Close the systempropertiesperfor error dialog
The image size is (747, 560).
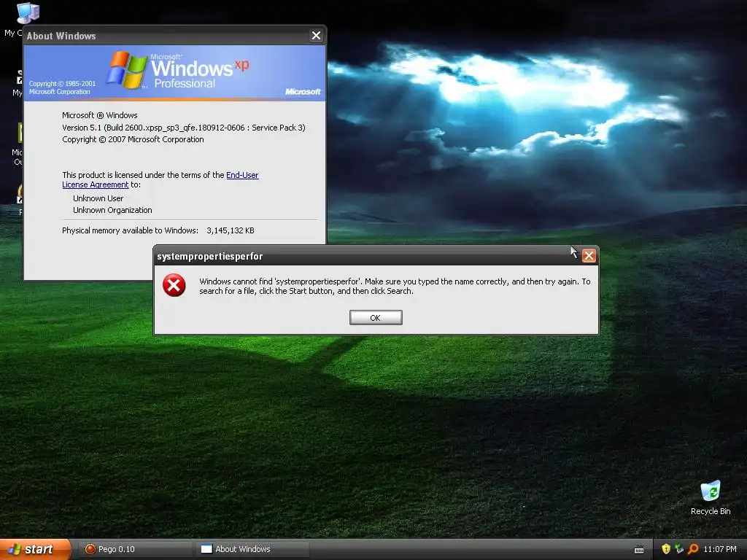click(x=589, y=256)
